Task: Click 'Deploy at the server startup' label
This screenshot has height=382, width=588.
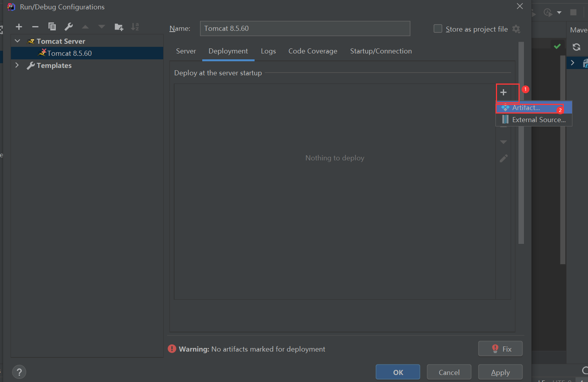Action: click(218, 73)
